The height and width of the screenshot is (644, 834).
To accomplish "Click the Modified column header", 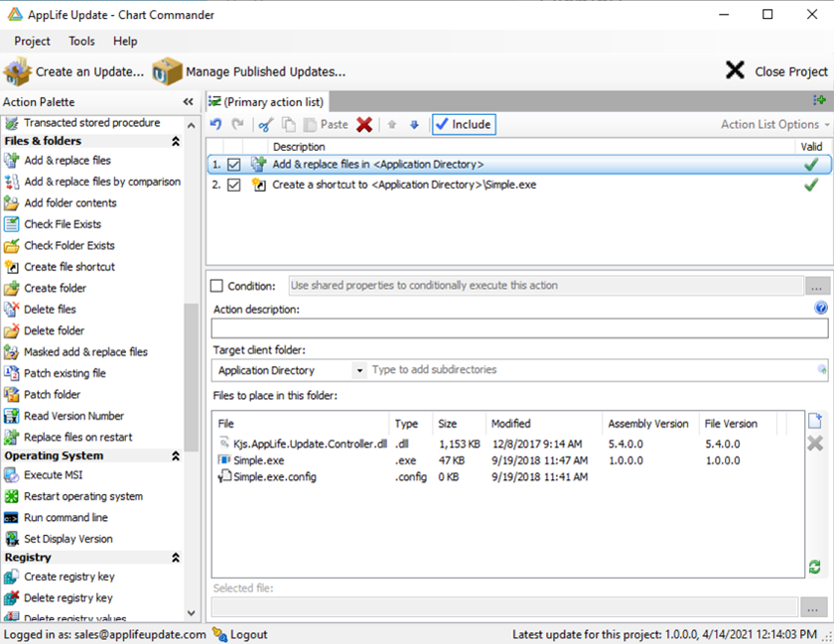I will point(544,424).
